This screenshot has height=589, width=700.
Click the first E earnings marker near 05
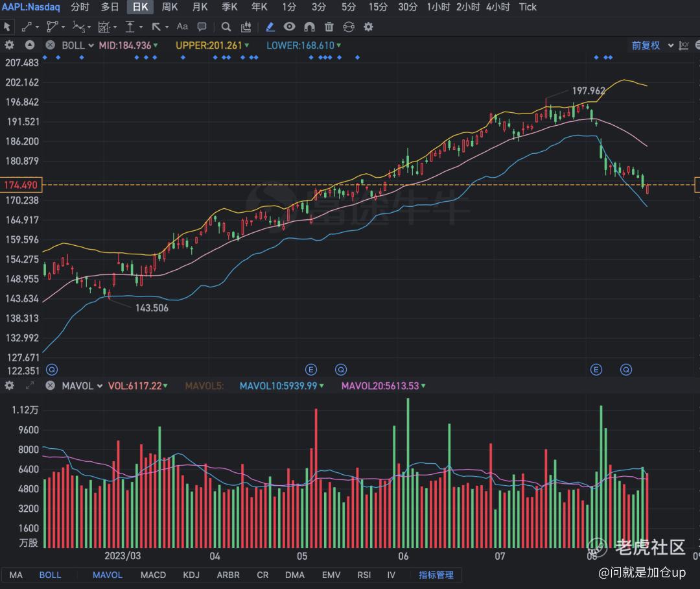point(310,370)
